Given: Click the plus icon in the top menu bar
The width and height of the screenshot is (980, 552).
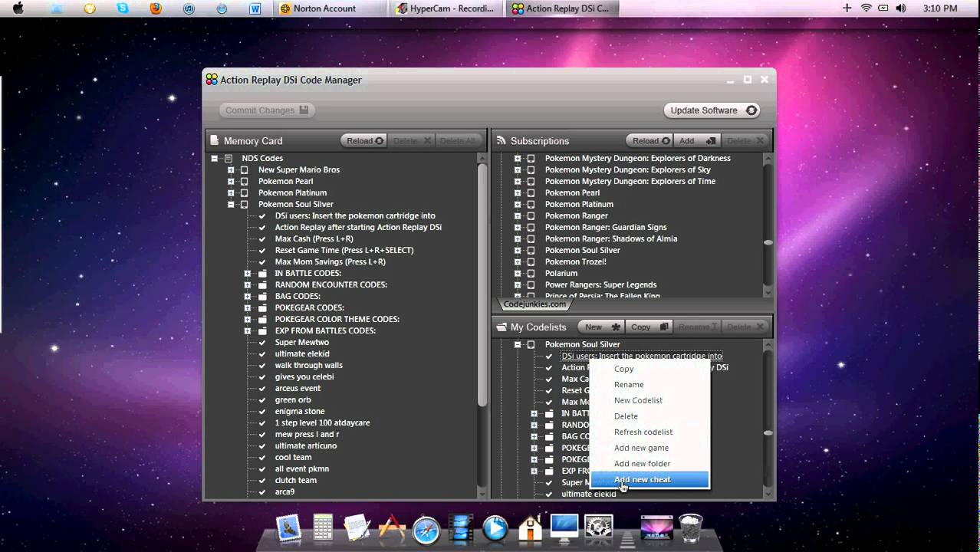Looking at the screenshot, I should click(847, 8).
